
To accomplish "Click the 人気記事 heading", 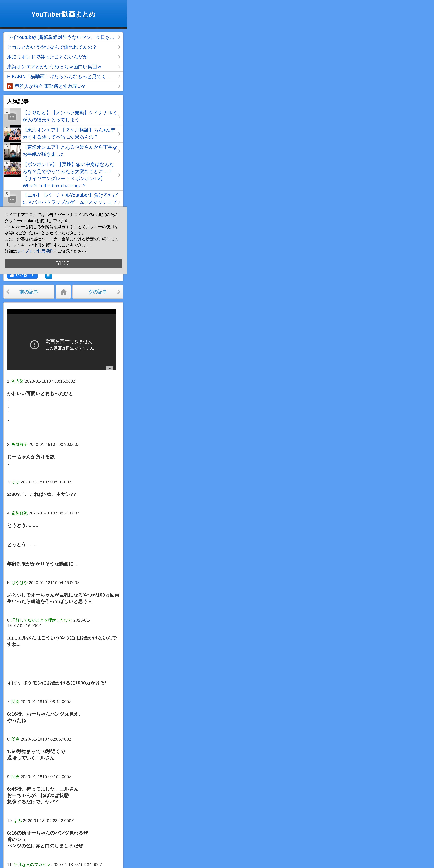I will point(18,101).
